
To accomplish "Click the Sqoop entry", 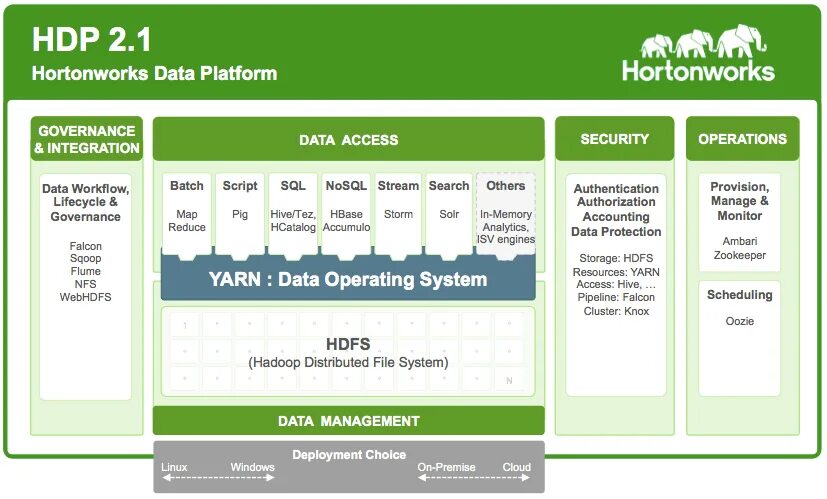I will pos(85,258).
